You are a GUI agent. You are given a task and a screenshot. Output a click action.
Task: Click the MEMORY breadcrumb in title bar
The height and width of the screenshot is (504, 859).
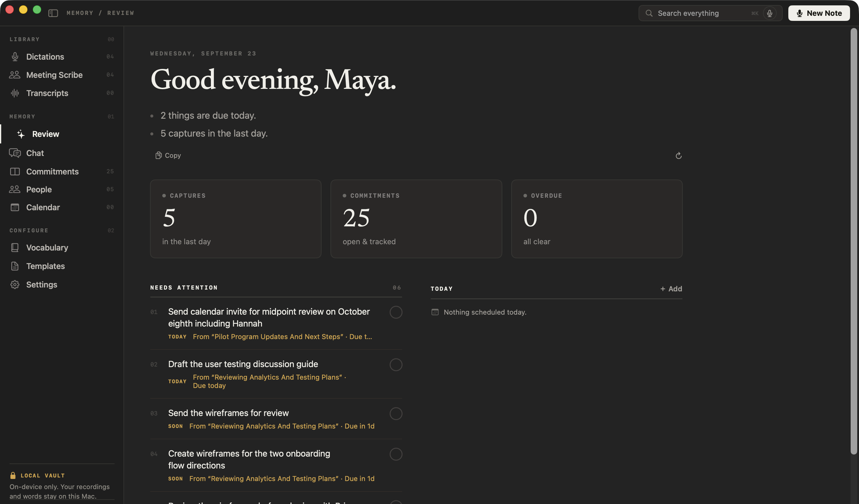pyautogui.click(x=80, y=13)
